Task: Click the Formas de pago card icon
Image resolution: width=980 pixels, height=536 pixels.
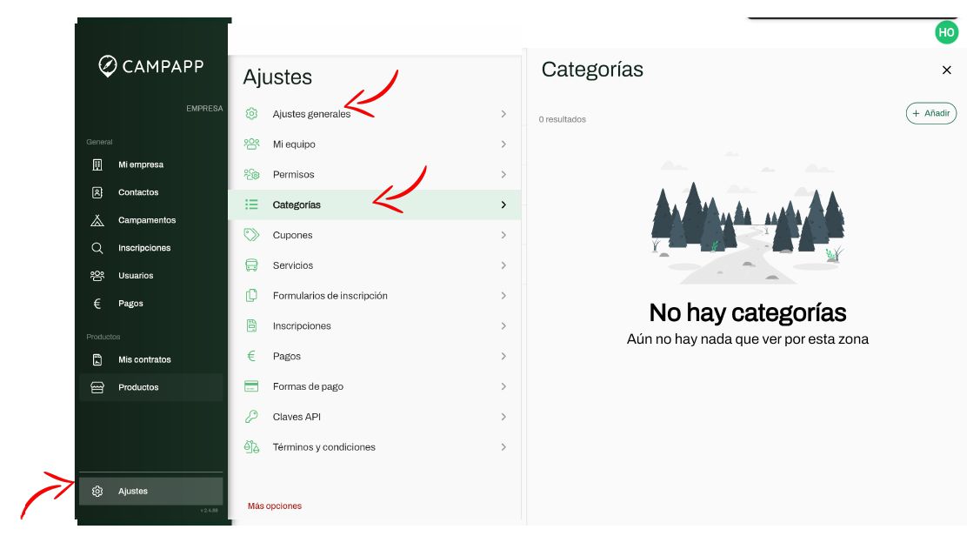Action: coord(251,386)
